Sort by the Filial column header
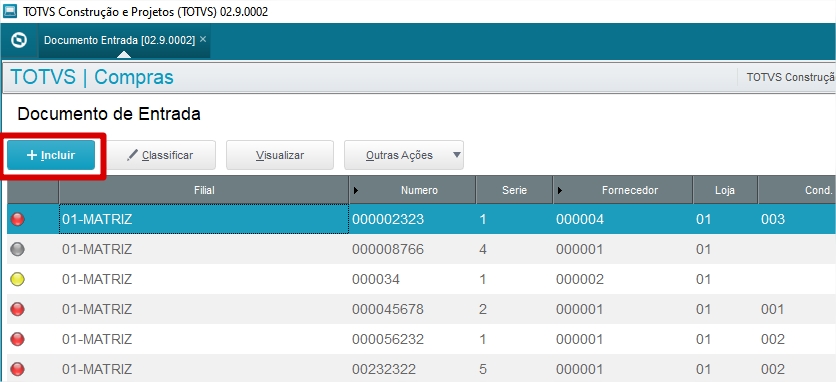The height and width of the screenshot is (382, 836). (204, 190)
